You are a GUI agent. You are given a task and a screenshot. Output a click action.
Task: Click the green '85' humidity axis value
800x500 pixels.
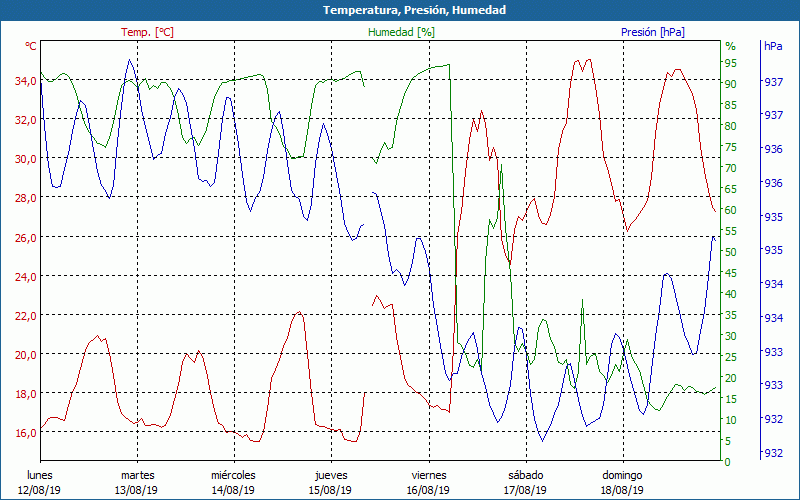coord(731,105)
